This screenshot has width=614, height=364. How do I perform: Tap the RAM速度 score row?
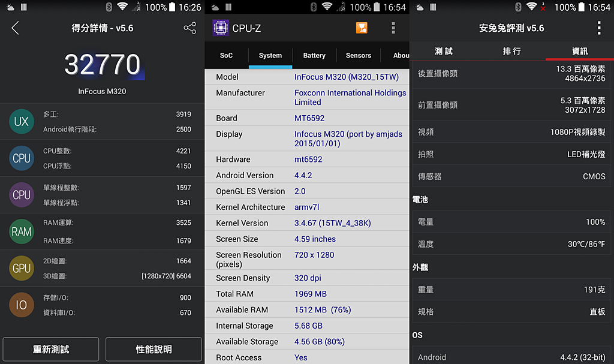(x=117, y=240)
